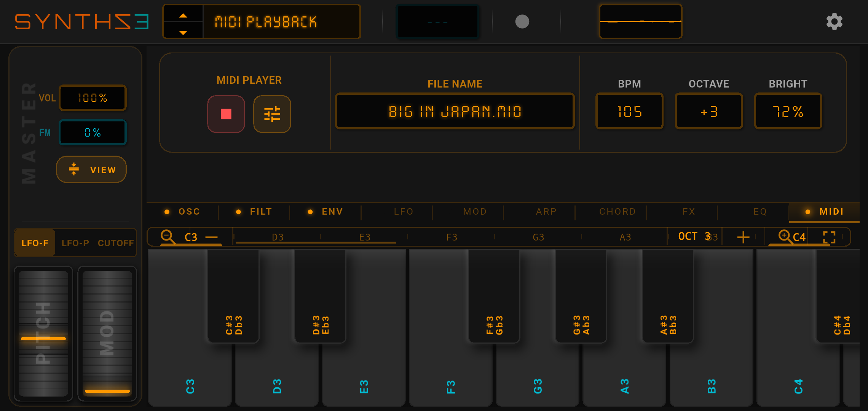Image resolution: width=868 pixels, height=411 pixels.
Task: Open the MIDI player settings sliders
Action: pos(272,114)
